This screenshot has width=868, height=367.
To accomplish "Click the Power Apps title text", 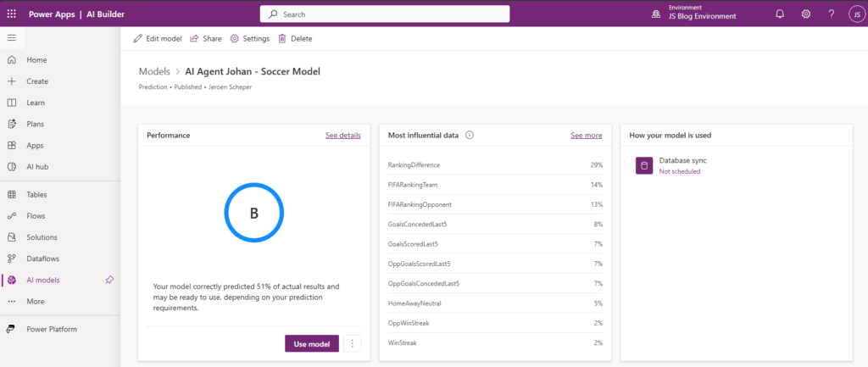I will [x=52, y=14].
